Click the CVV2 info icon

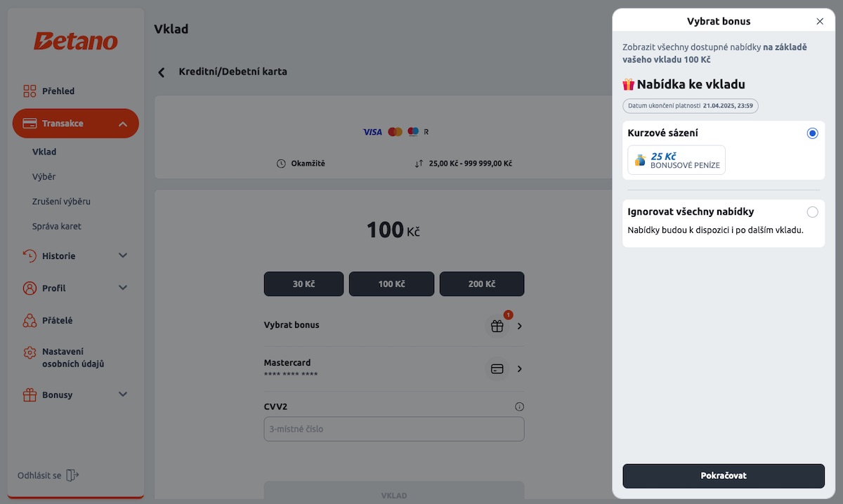click(519, 406)
